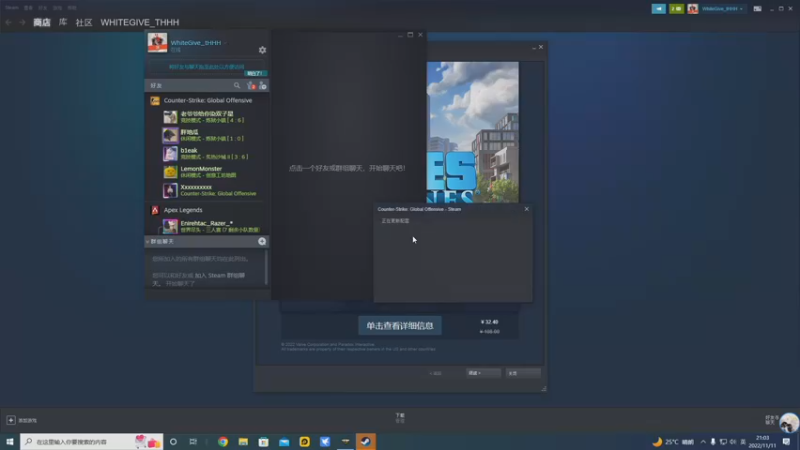Click the promotional game artwork image
Viewport: 800px width, 450px height.
[472, 132]
